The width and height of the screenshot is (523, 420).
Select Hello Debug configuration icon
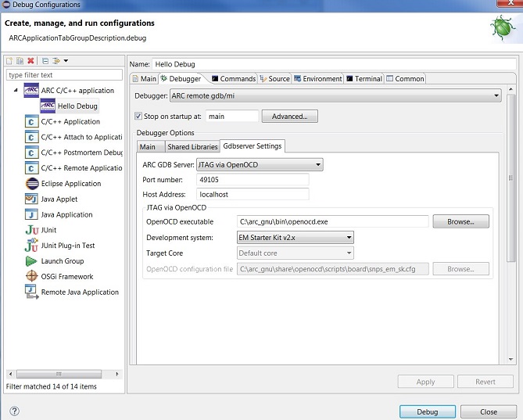point(48,106)
